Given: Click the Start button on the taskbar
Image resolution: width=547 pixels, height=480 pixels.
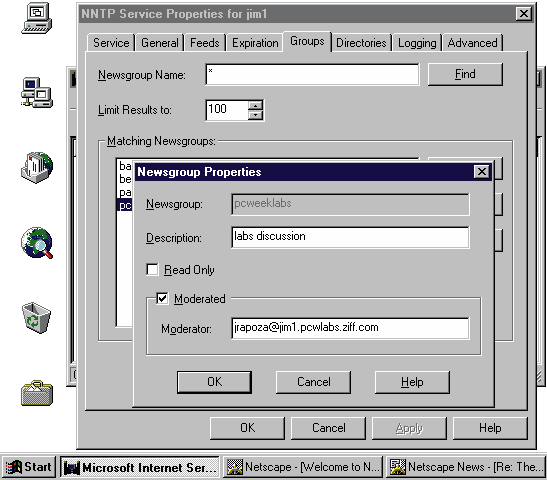Looking at the screenshot, I should [x=29, y=467].
